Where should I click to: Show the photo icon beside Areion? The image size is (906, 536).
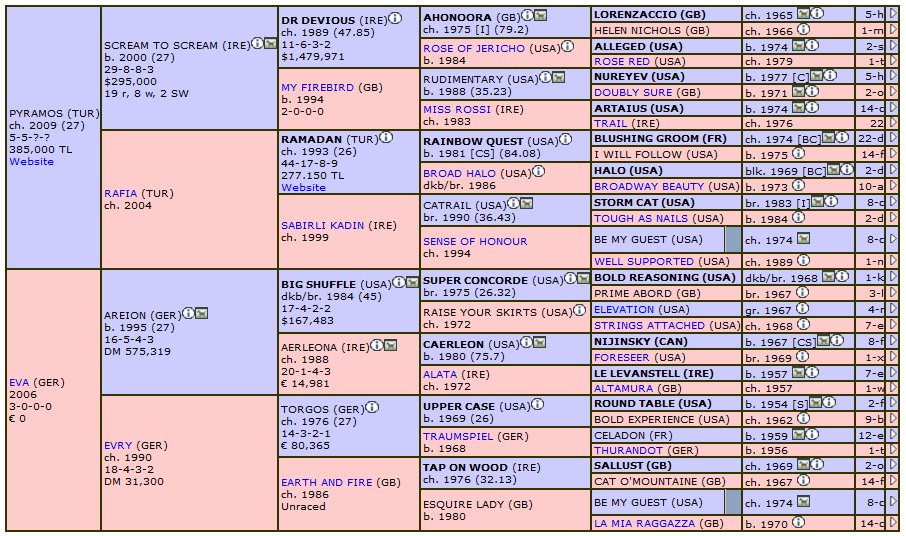tap(201, 314)
